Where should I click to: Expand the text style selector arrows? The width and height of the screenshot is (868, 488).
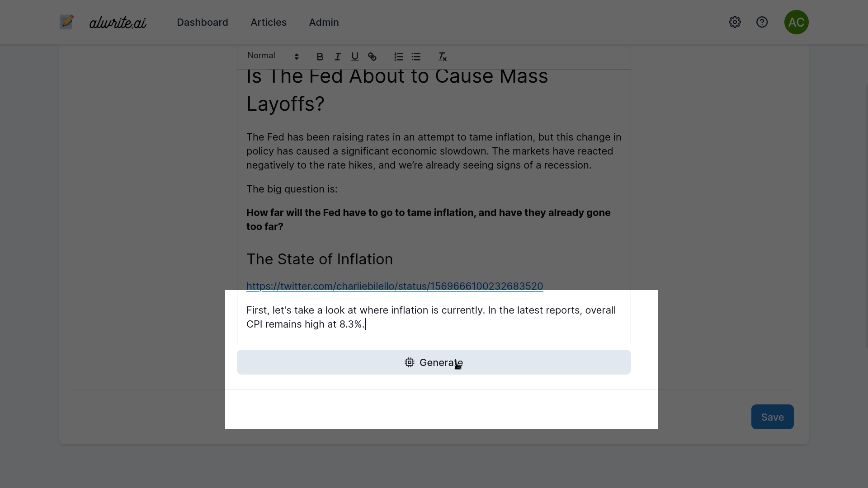pyautogui.click(x=297, y=56)
